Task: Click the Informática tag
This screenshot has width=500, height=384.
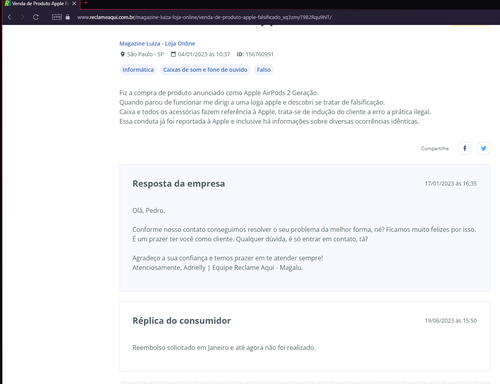Action: click(x=138, y=70)
